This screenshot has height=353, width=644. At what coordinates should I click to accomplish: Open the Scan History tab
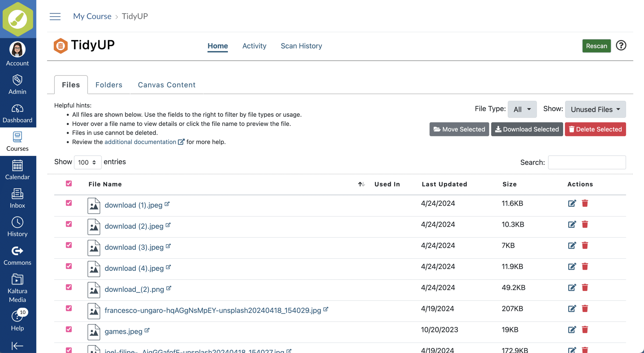[x=301, y=46]
